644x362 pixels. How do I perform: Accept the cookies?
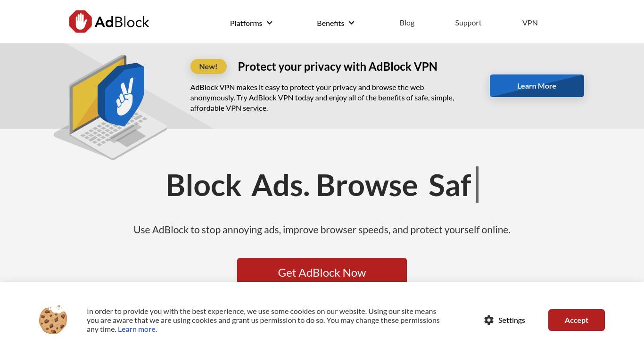577,320
